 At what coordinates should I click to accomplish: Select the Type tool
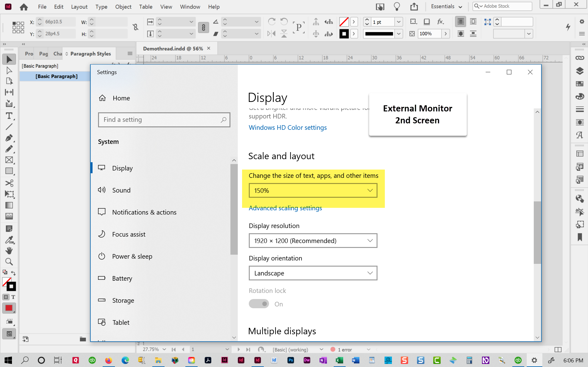[x=9, y=116]
